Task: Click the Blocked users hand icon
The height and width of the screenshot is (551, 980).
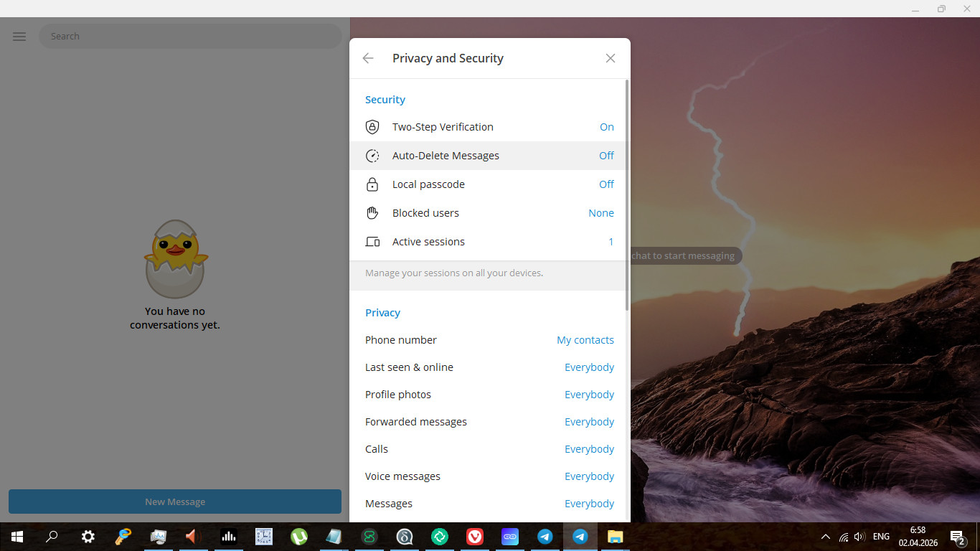Action: (x=372, y=213)
